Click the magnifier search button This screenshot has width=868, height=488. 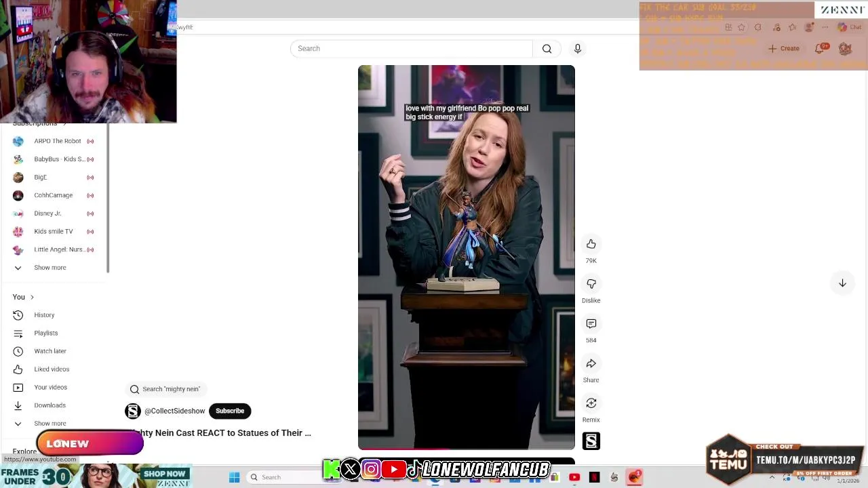tap(547, 49)
